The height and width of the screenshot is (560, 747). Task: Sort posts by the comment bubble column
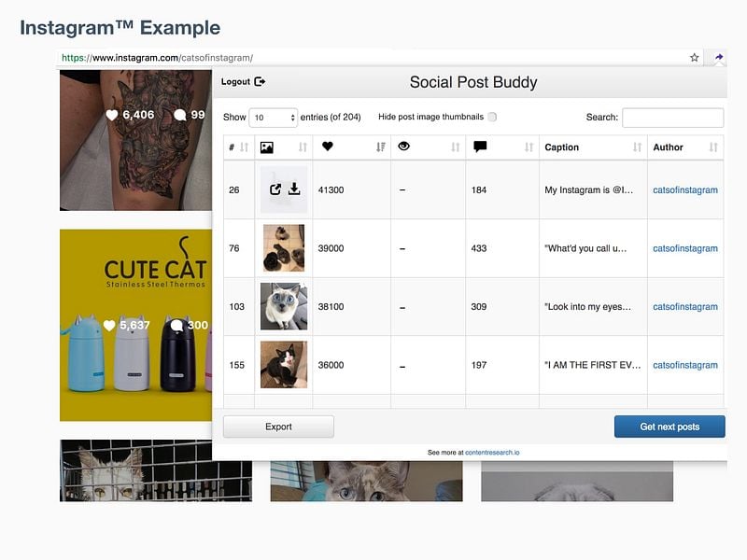480,147
